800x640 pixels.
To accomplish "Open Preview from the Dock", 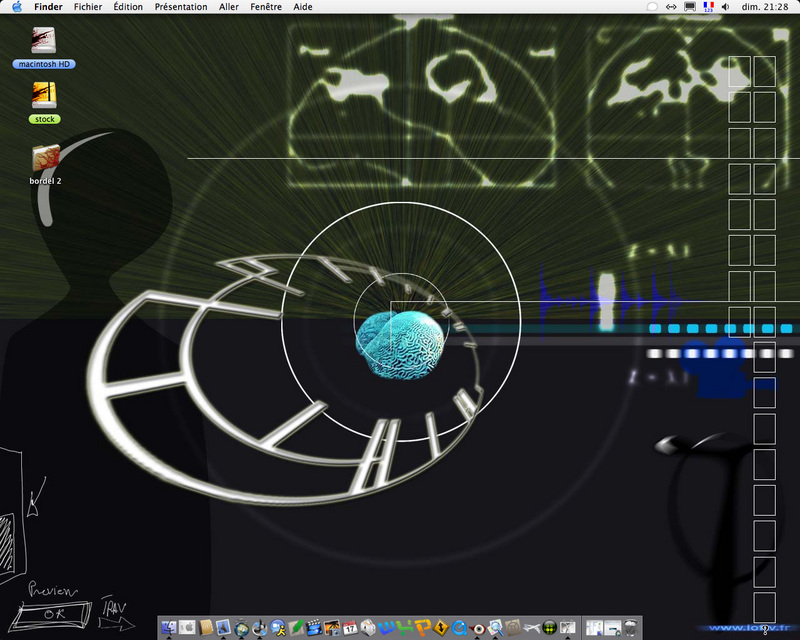I will coord(495,627).
